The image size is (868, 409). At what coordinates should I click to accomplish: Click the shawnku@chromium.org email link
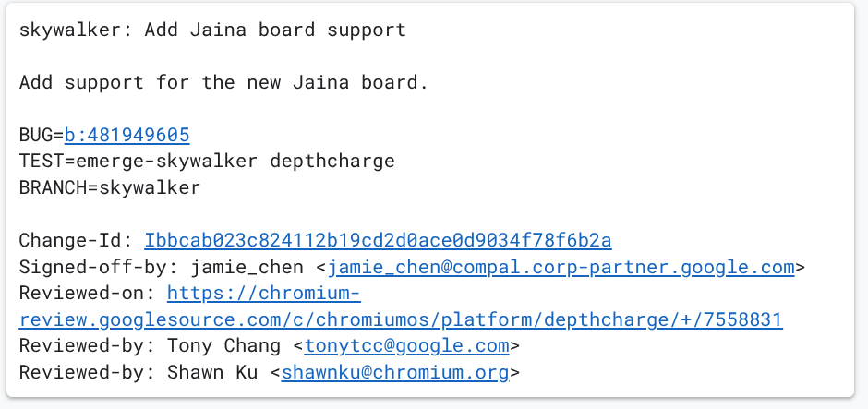click(395, 373)
